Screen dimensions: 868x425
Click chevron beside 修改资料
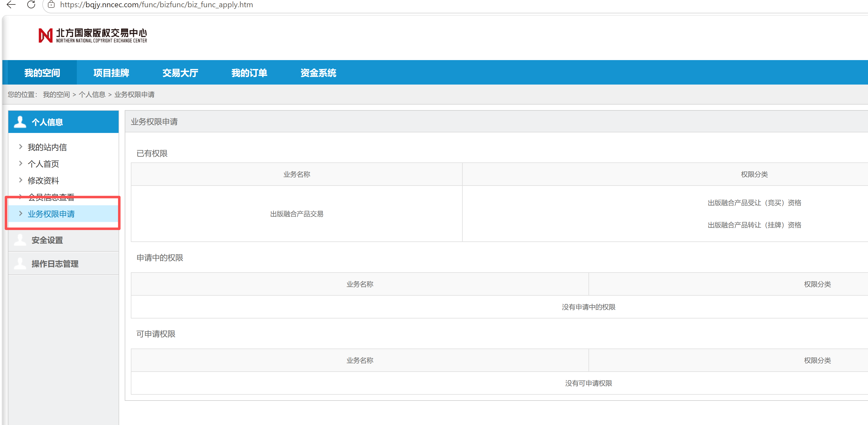click(x=21, y=180)
